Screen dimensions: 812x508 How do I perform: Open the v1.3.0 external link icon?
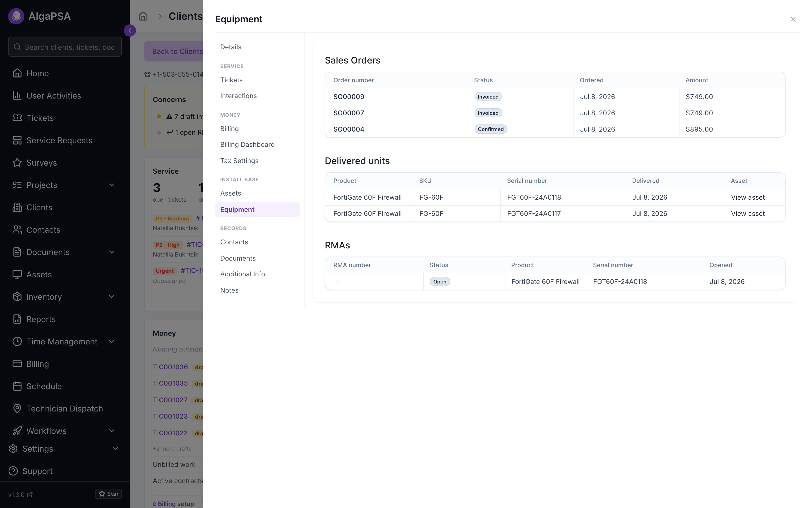pyautogui.click(x=30, y=495)
